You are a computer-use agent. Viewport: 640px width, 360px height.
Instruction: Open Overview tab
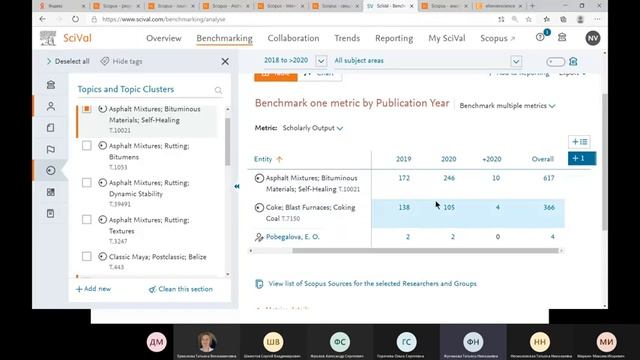[164, 38]
